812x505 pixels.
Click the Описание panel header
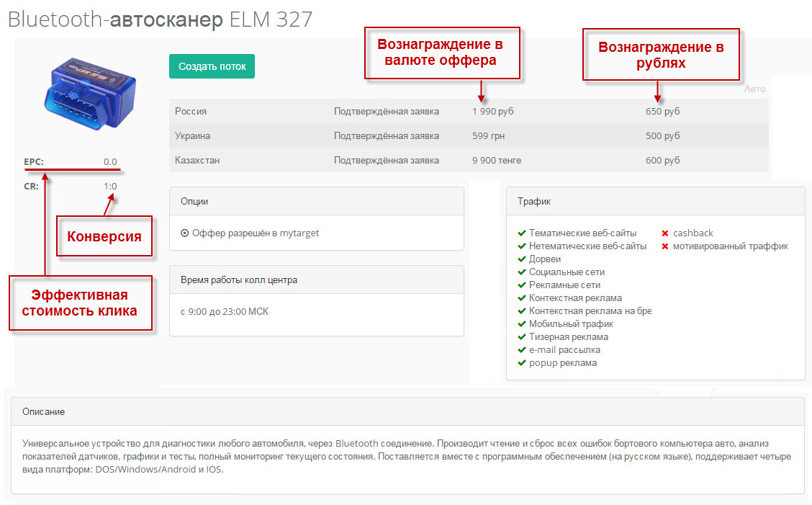(407, 411)
